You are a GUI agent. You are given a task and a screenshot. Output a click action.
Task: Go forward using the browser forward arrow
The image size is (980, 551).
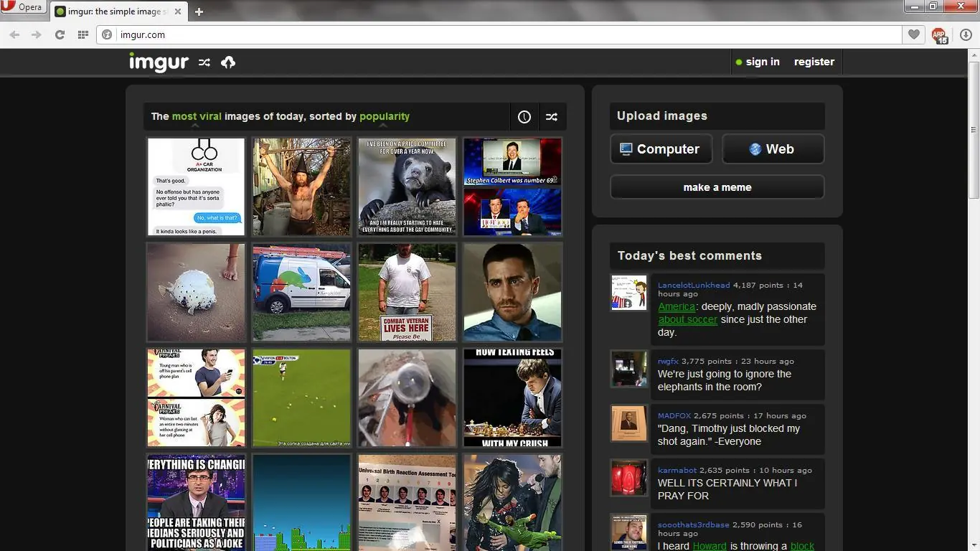click(x=37, y=34)
